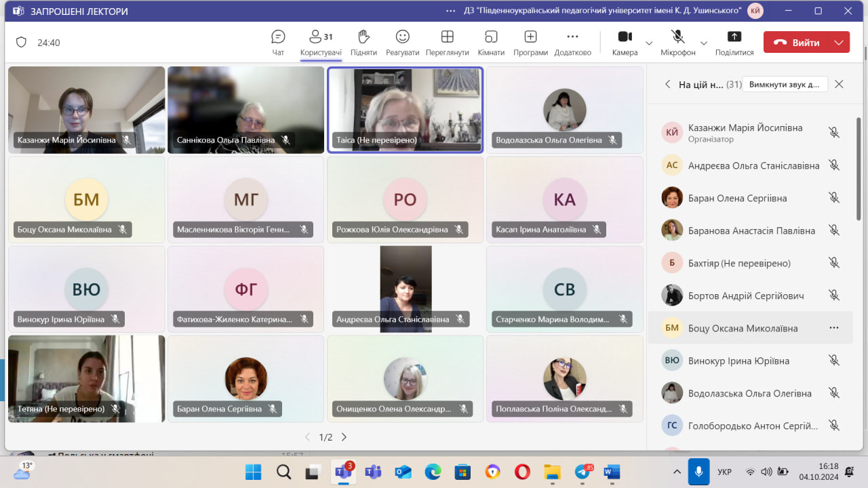This screenshot has height=488, width=868.
Task: Click Вимкнути звук mute all button
Action: (785, 84)
